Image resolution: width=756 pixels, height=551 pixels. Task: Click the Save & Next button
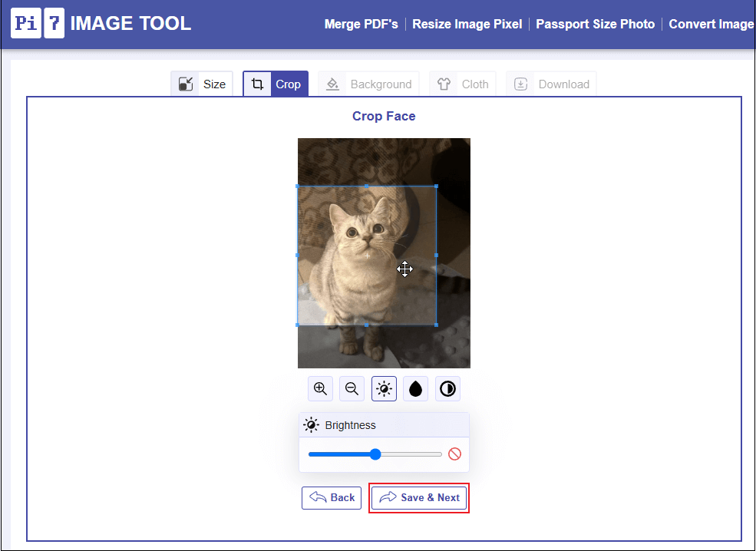coord(419,497)
